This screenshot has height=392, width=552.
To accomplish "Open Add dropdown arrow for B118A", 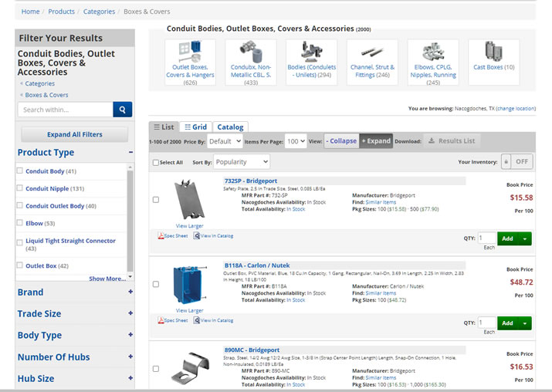I will coord(525,323).
